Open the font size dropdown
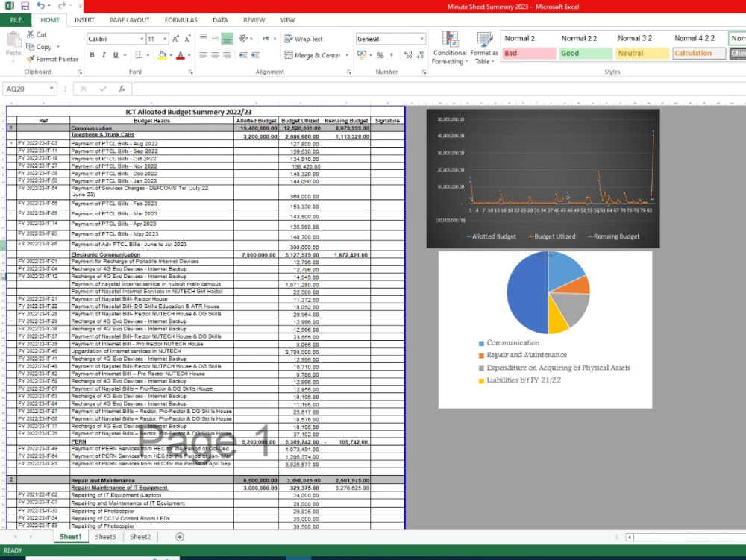Viewport: 746px width, 560px height. 165,39
